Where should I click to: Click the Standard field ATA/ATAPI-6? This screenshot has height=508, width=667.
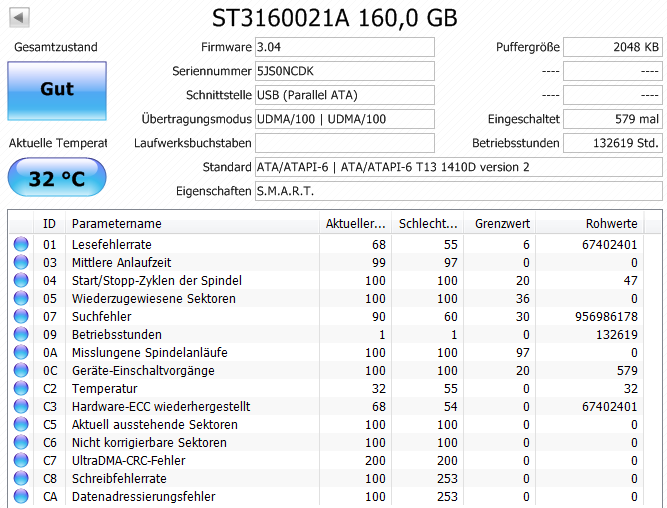point(459,167)
